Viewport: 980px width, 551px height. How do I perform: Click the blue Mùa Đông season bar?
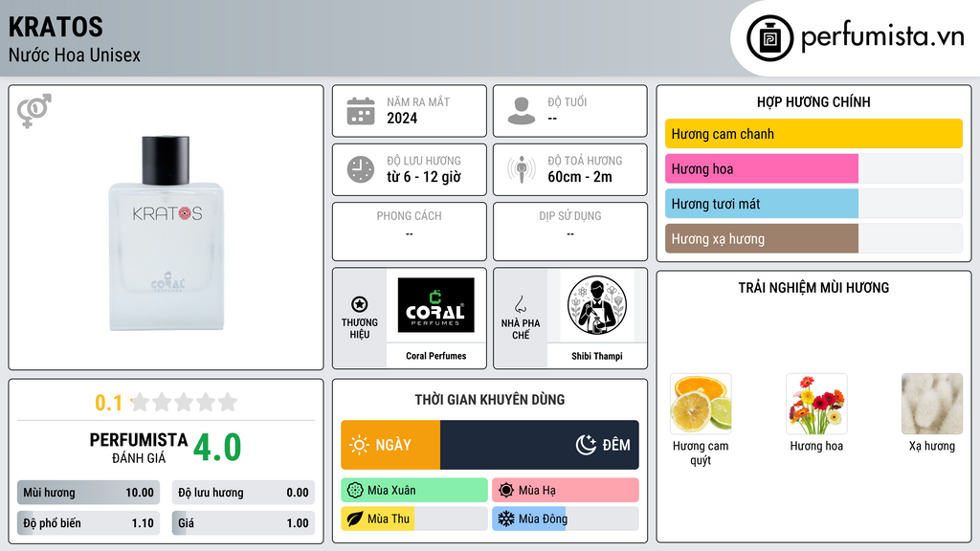tap(528, 518)
